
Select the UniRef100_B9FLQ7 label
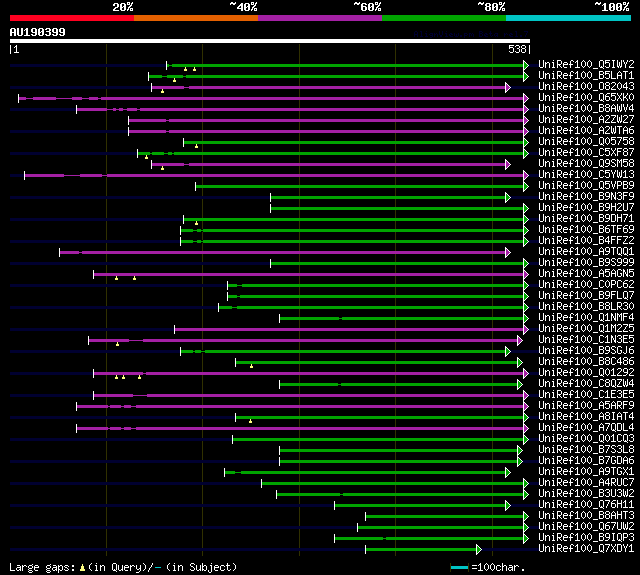pos(586,296)
